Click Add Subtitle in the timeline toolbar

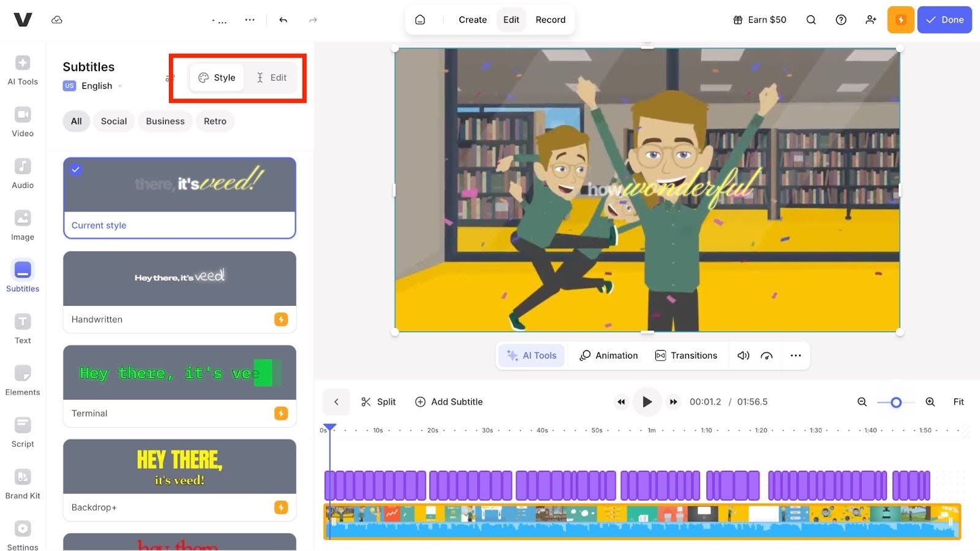click(449, 402)
